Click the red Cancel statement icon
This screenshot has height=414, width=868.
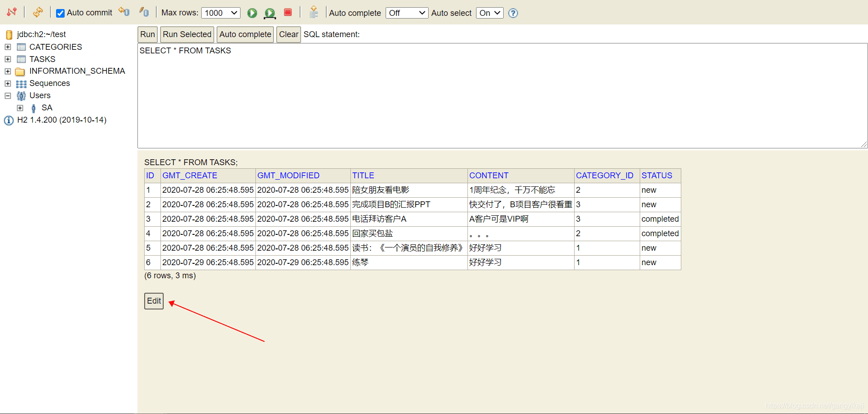(x=288, y=12)
